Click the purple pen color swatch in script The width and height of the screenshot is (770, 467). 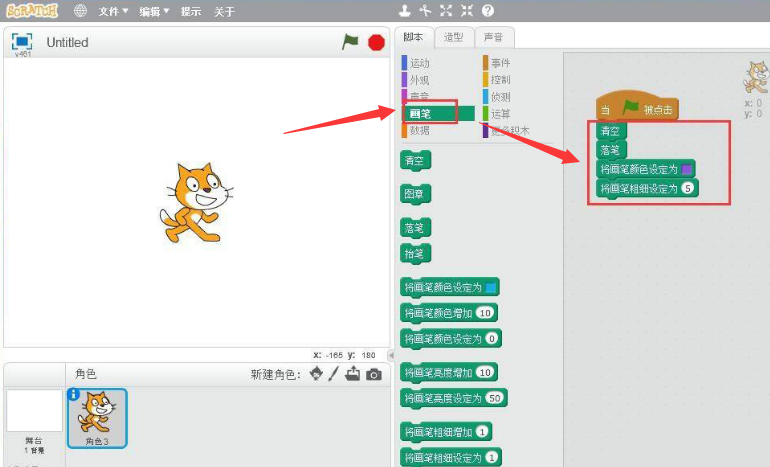pos(687,169)
